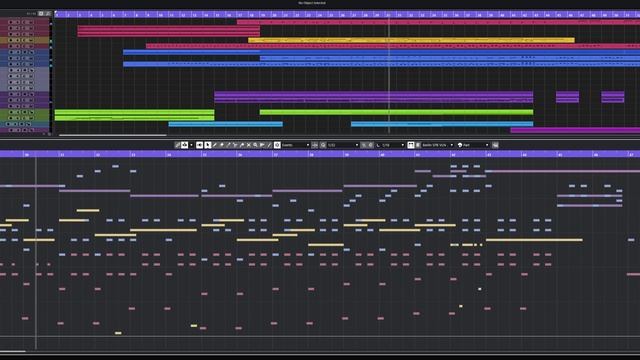Select the Object Selection arrow tool
Screen dimensions: 640x360
pyautogui.click(x=207, y=145)
